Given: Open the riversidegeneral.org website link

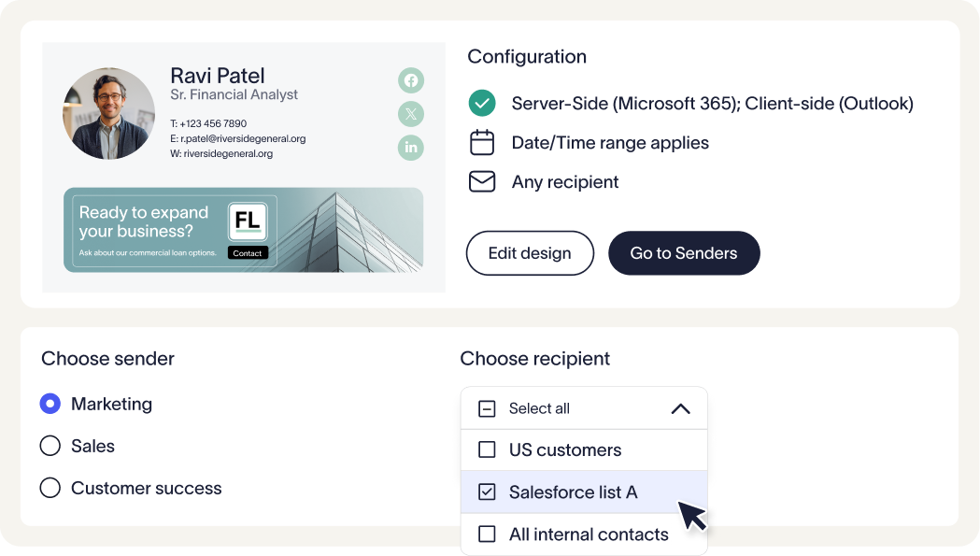Looking at the screenshot, I should pos(228,153).
